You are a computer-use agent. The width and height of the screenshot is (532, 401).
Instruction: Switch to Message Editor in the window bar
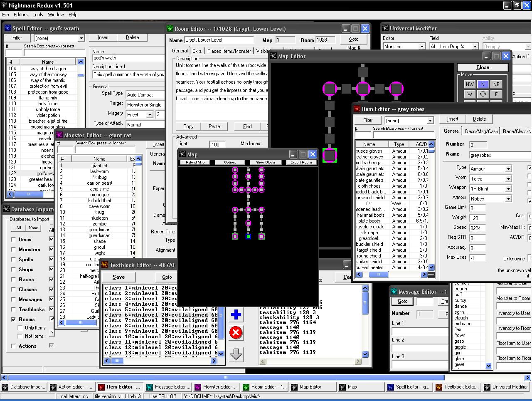[x=168, y=387]
